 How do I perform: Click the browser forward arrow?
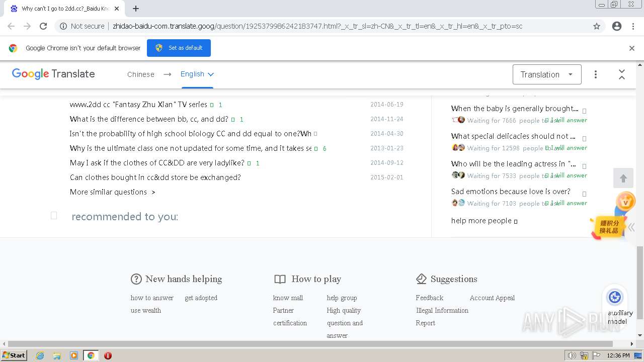27,26
